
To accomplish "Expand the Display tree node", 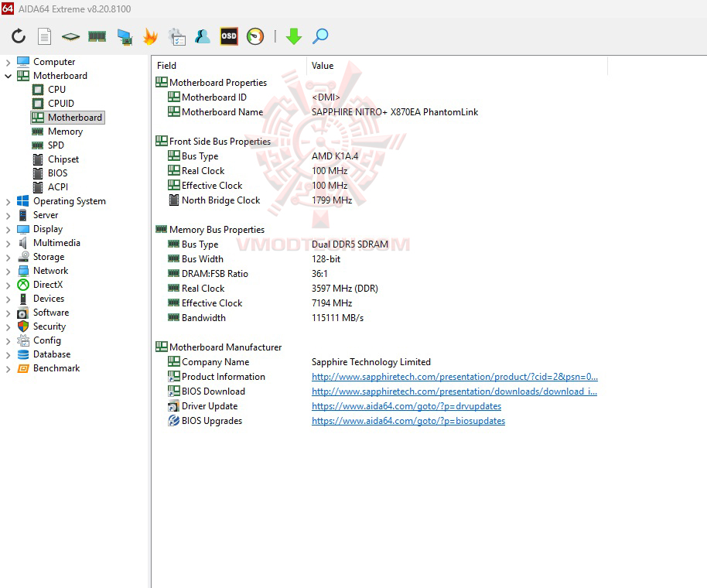I will (8, 230).
